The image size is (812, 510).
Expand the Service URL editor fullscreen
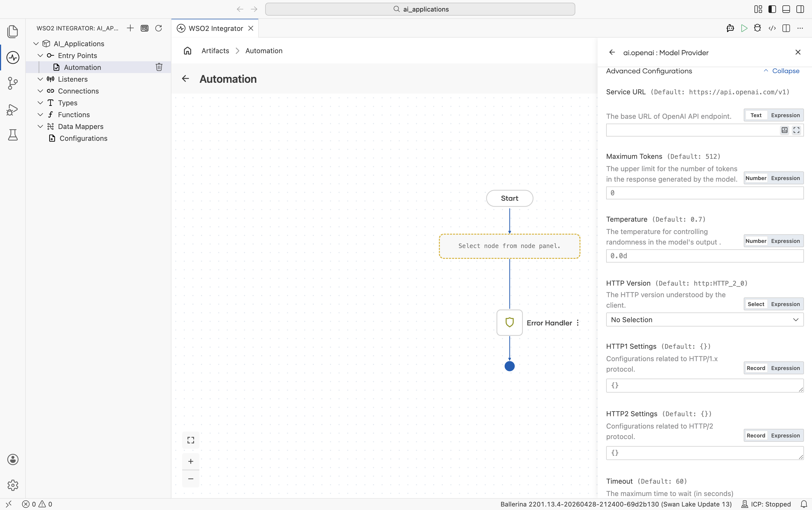click(x=796, y=130)
